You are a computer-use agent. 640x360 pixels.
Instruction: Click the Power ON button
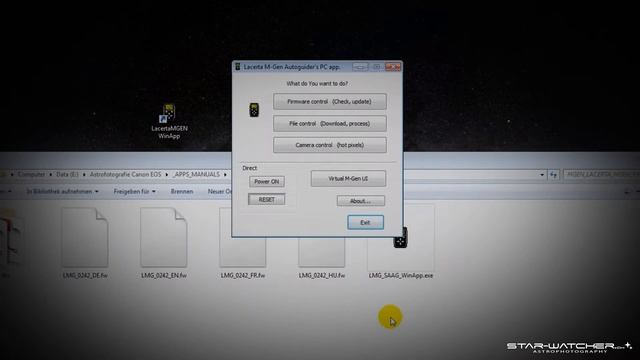click(x=267, y=182)
